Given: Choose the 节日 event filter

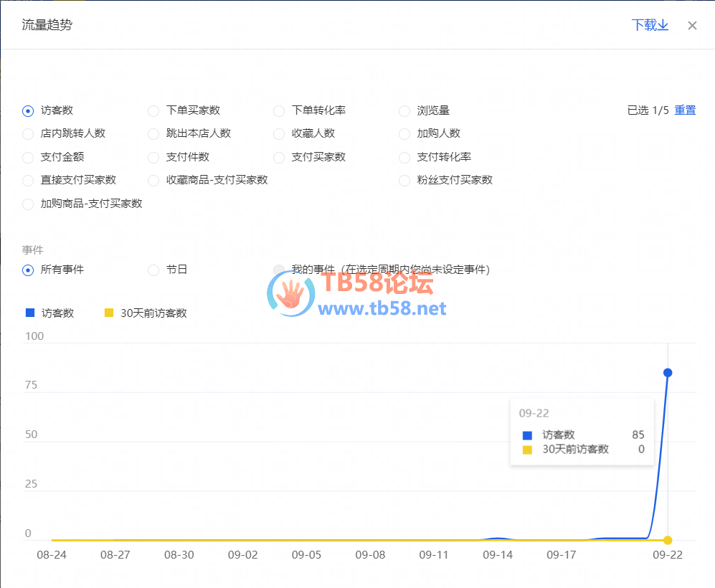Looking at the screenshot, I should (153, 270).
